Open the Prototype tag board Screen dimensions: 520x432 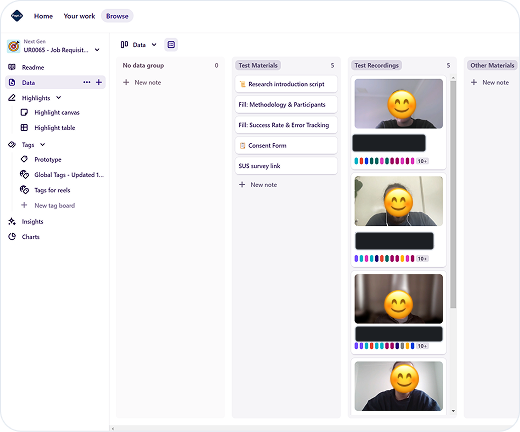point(48,159)
